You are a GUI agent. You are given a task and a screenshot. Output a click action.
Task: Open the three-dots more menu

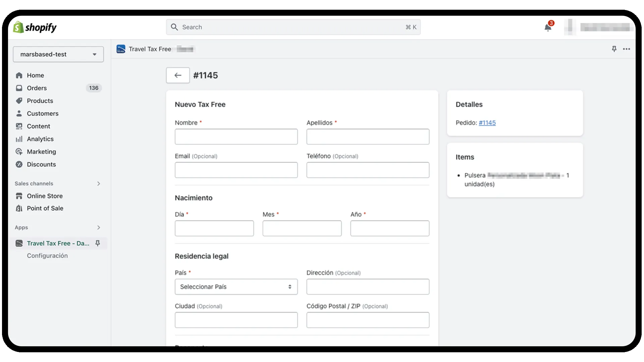click(x=626, y=49)
